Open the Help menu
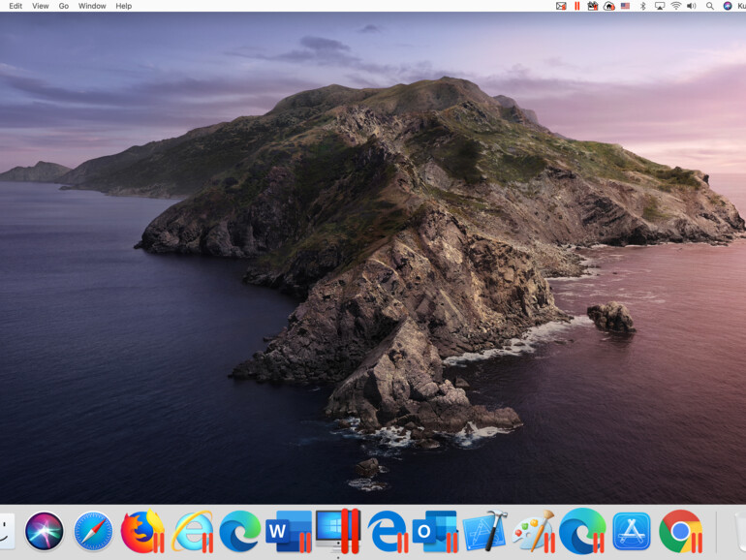This screenshot has width=746, height=560. click(124, 6)
